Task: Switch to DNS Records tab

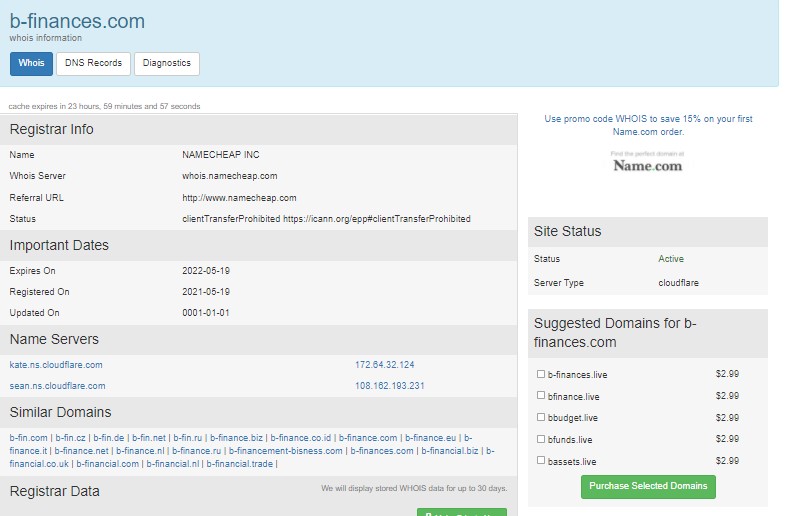Action: coord(93,63)
